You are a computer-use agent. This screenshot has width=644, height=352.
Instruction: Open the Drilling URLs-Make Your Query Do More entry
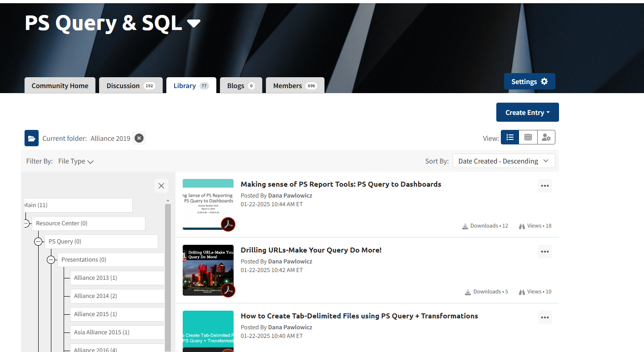(311, 250)
